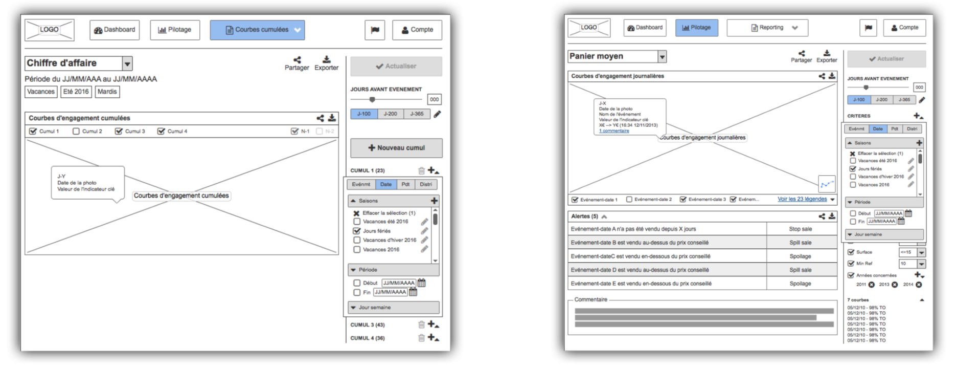980x368 pixels.
Task: Delete CUMUL 1 (23) with trash icon
Action: click(421, 171)
